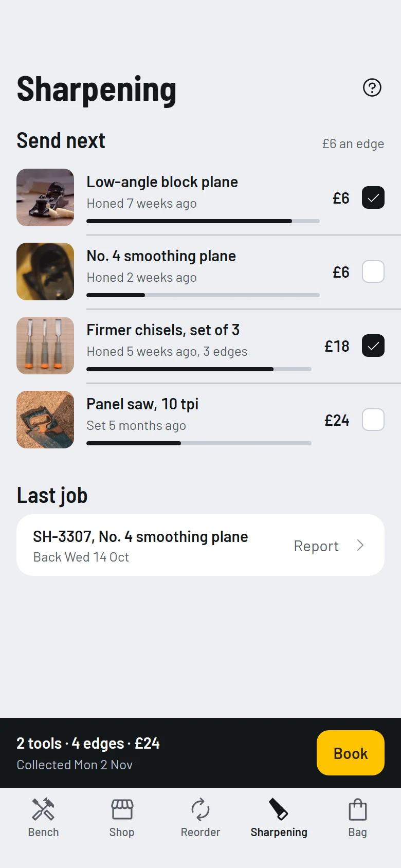Open the SH-3307 last job card
Viewport: 401px width, 868px height.
pyautogui.click(x=200, y=545)
